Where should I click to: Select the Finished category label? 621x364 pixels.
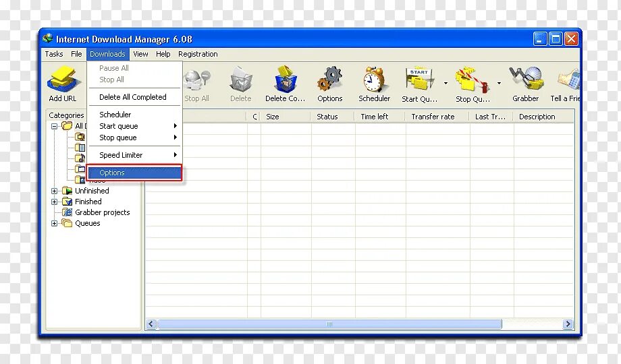coord(88,202)
